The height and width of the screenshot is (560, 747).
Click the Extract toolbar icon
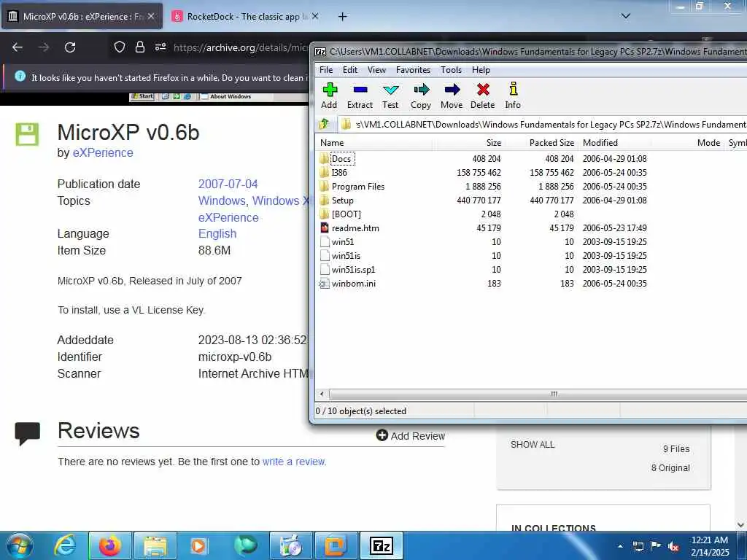coord(360,96)
